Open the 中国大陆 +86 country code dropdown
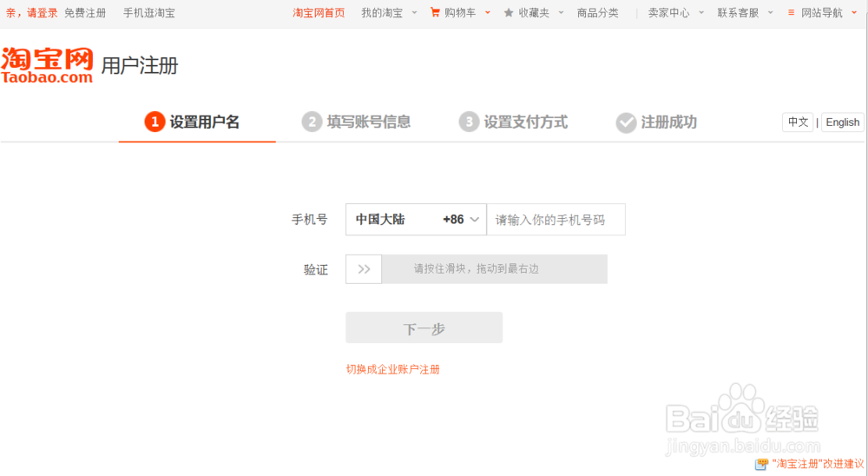 pos(417,220)
